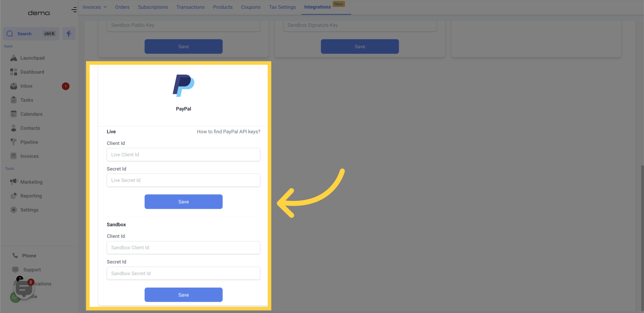Click Save for PayPal Live credentials
Viewport: 644px width, 313px height.
click(183, 202)
